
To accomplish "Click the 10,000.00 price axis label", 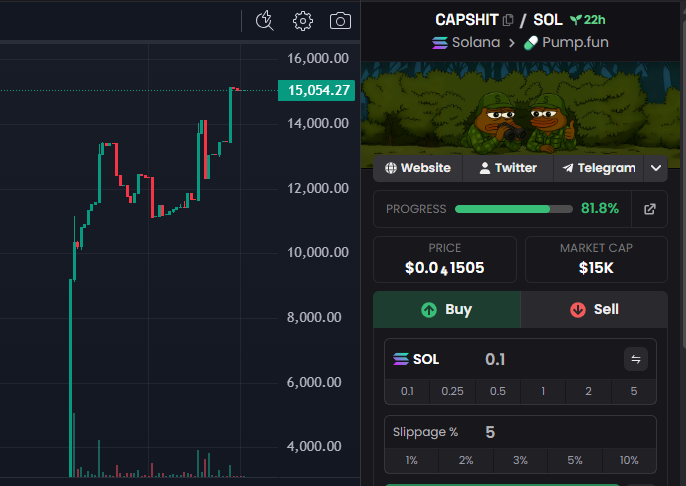I will click(318, 252).
